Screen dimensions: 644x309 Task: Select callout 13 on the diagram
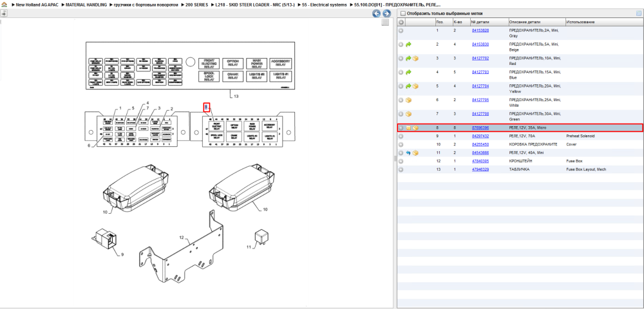pyautogui.click(x=236, y=97)
